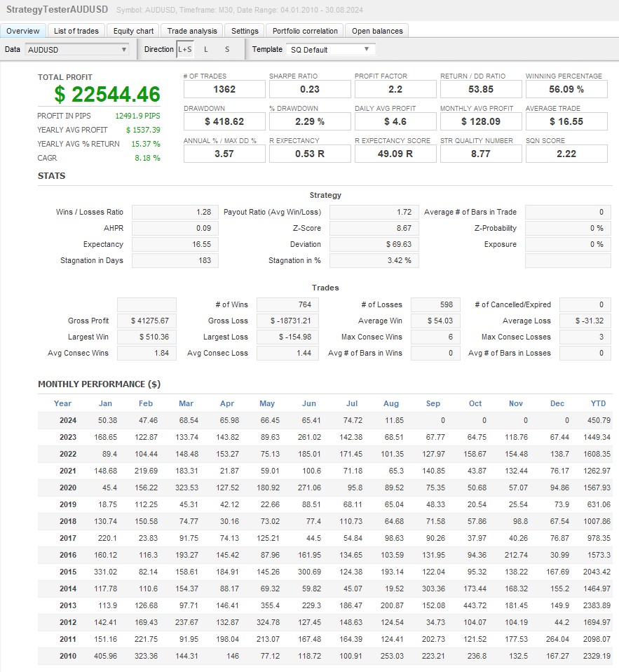Click SQN Score value 2.22
The height and width of the screenshot is (672, 619).
(566, 154)
